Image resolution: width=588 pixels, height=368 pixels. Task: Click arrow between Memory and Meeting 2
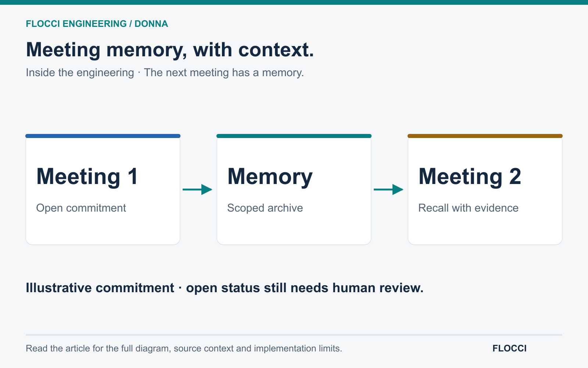[x=389, y=190]
